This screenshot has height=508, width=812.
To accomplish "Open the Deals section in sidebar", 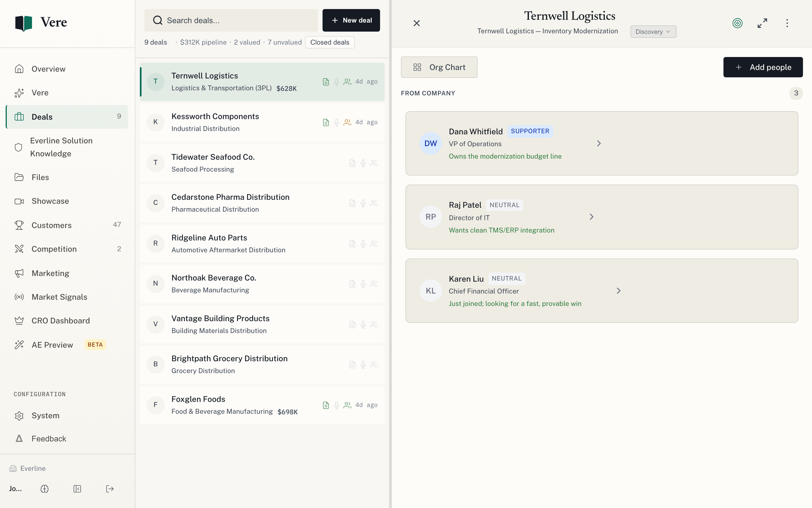I will (67, 117).
